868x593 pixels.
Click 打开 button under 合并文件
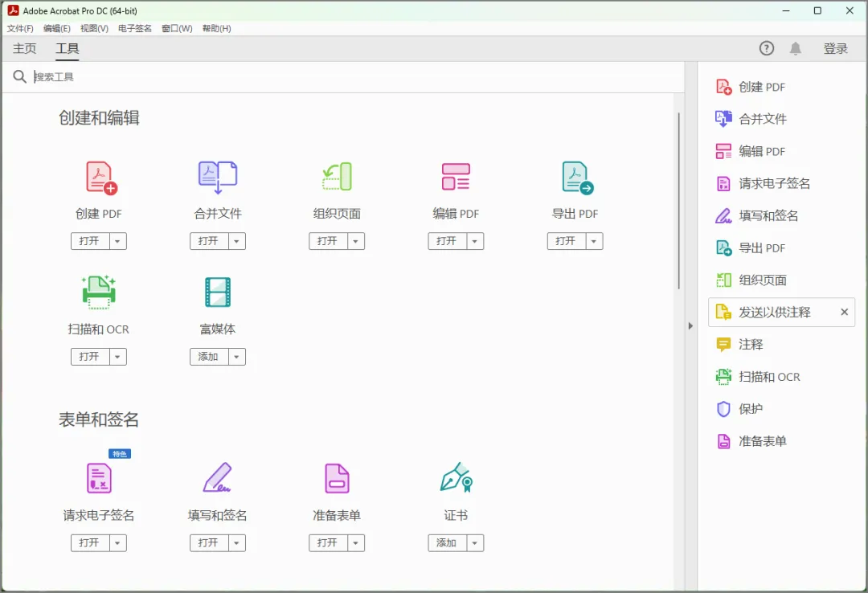click(x=209, y=241)
